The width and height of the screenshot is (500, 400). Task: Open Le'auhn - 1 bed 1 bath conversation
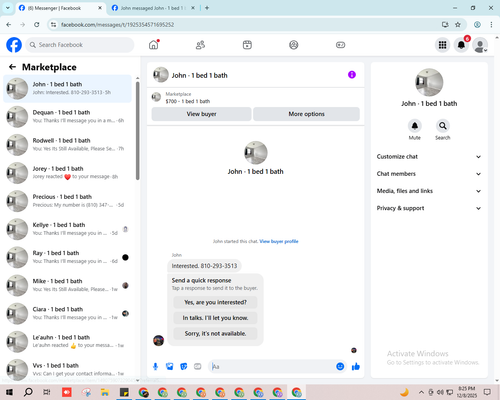click(67, 341)
